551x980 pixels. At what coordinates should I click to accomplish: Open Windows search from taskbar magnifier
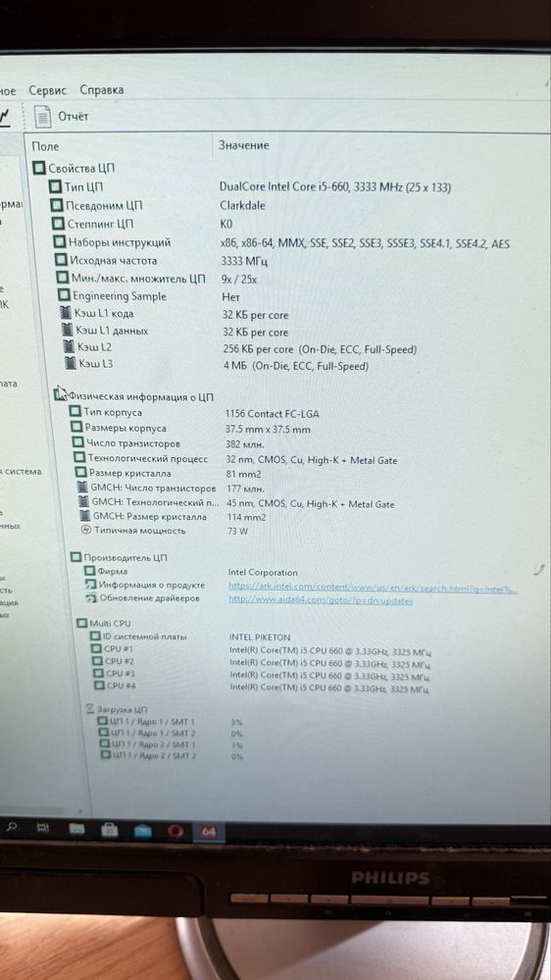(12, 827)
